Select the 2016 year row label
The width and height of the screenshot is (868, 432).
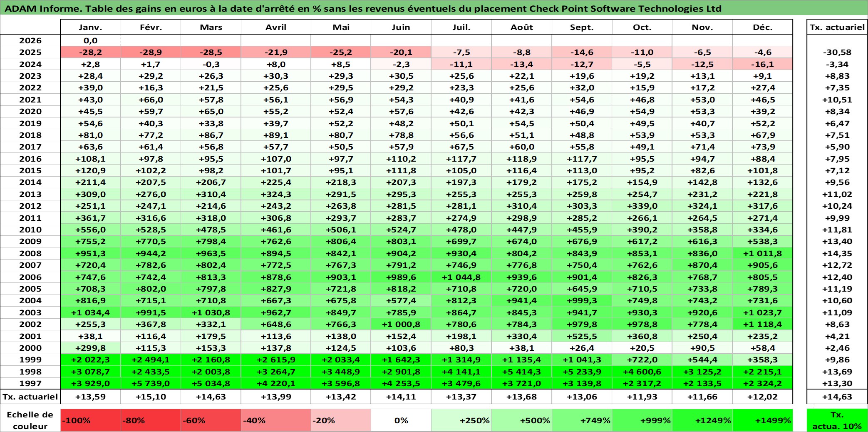30,159
